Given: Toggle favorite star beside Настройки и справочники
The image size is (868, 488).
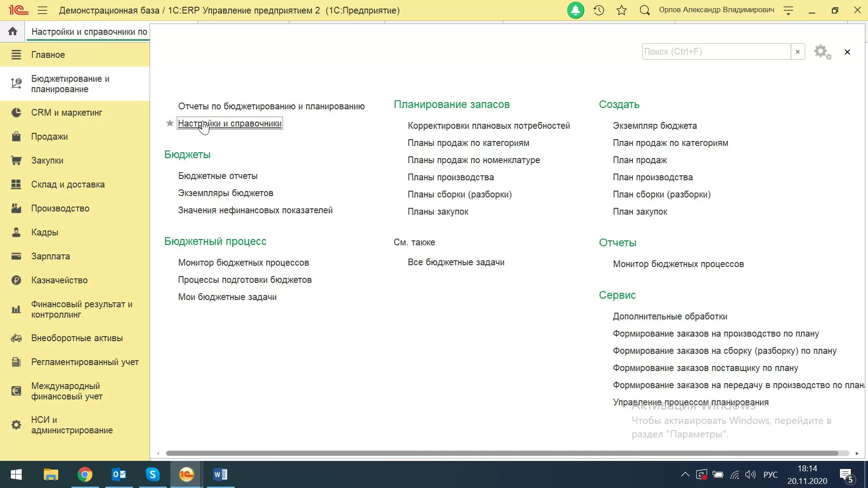Looking at the screenshot, I should pos(170,123).
